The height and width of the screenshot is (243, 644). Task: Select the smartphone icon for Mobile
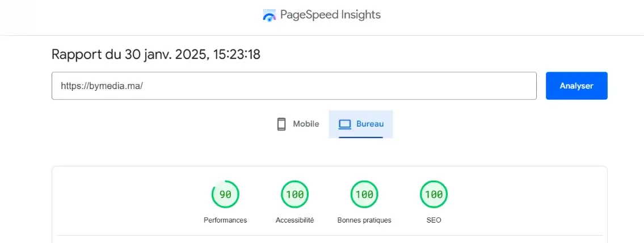pyautogui.click(x=281, y=124)
